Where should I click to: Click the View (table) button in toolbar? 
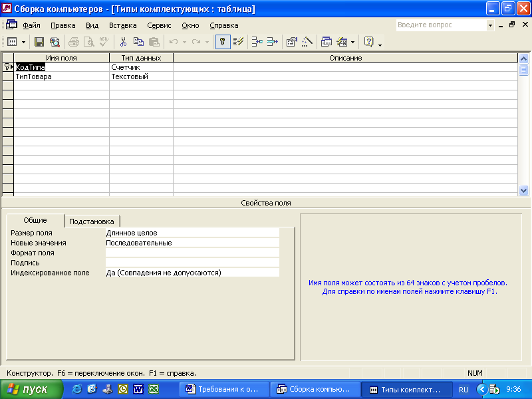[12, 42]
